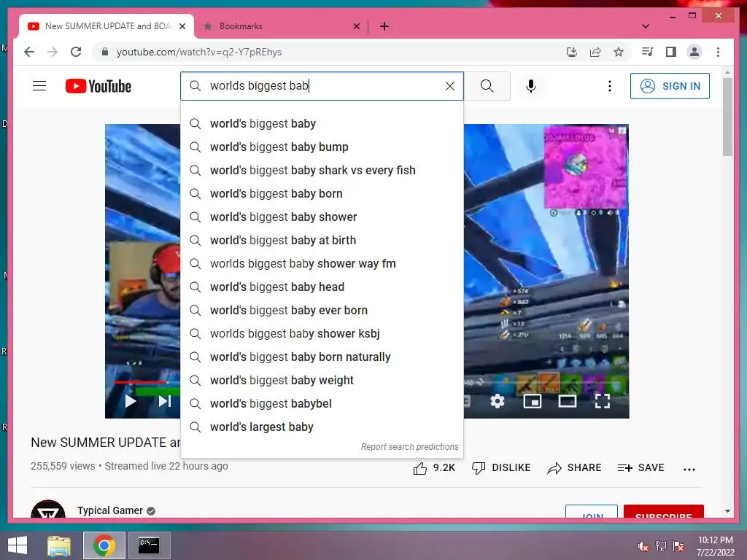
Task: Choose suggestion "world's biggest baby"
Action: (322, 124)
